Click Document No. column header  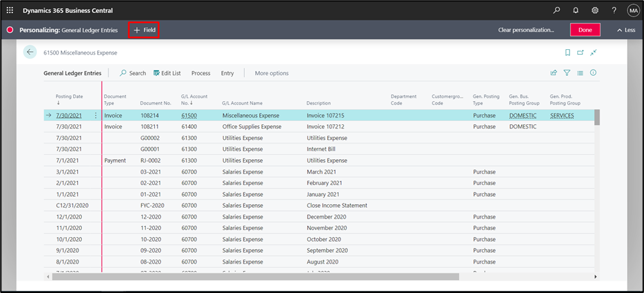(156, 103)
